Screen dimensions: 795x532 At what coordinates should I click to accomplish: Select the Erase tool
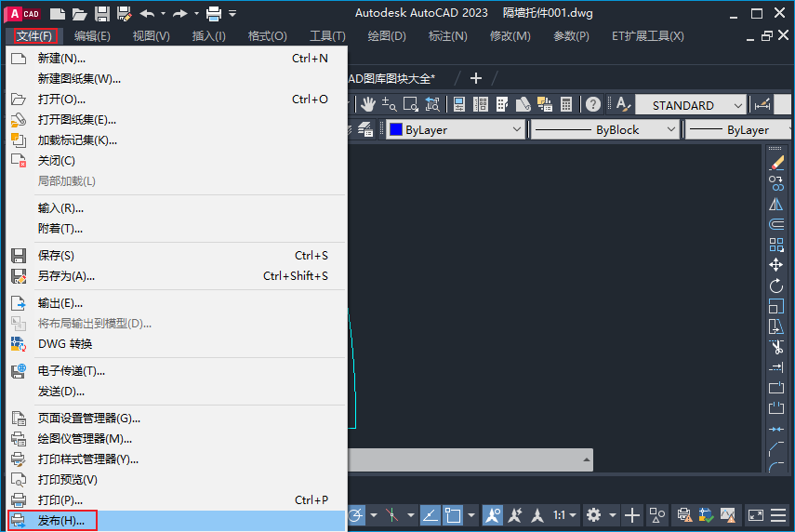pyautogui.click(x=776, y=163)
